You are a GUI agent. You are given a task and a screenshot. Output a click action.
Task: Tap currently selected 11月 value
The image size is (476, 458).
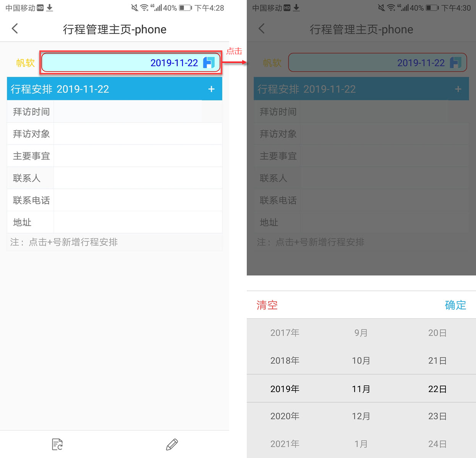[x=361, y=389]
